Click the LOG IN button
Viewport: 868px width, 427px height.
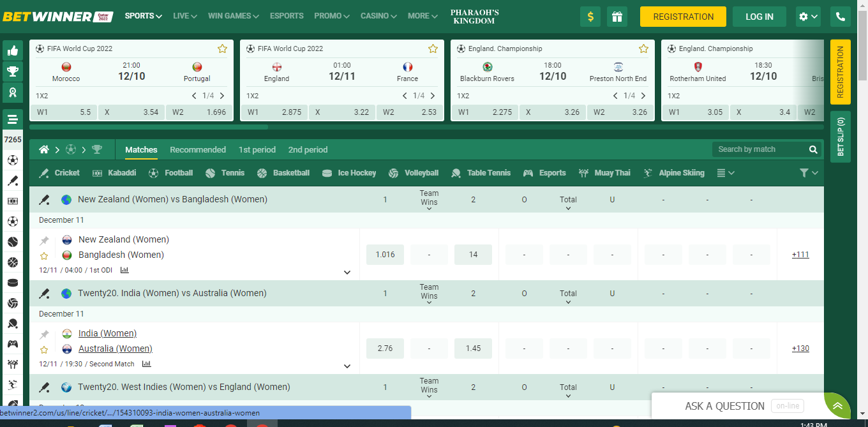coord(759,17)
